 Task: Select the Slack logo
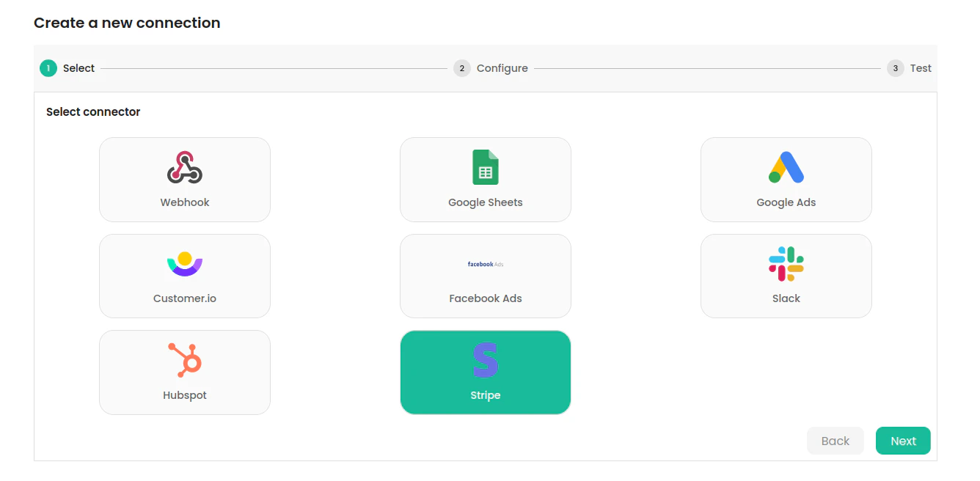(786, 264)
